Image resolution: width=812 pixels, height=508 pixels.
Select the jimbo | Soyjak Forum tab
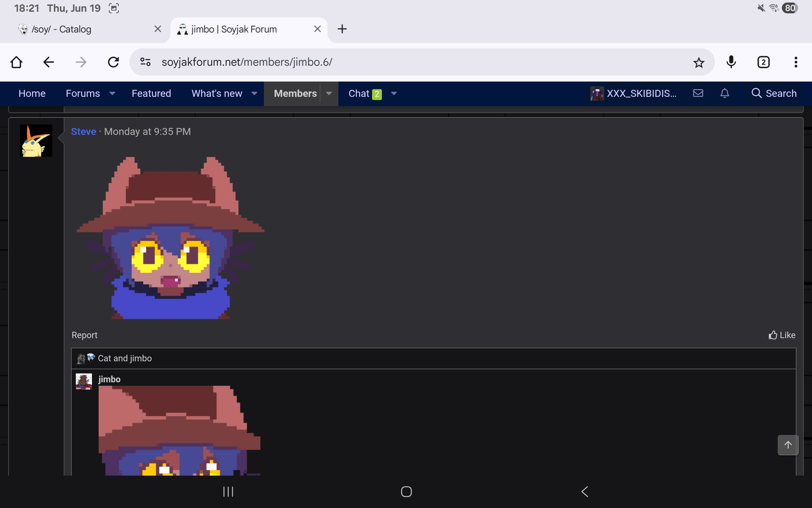tap(249, 30)
